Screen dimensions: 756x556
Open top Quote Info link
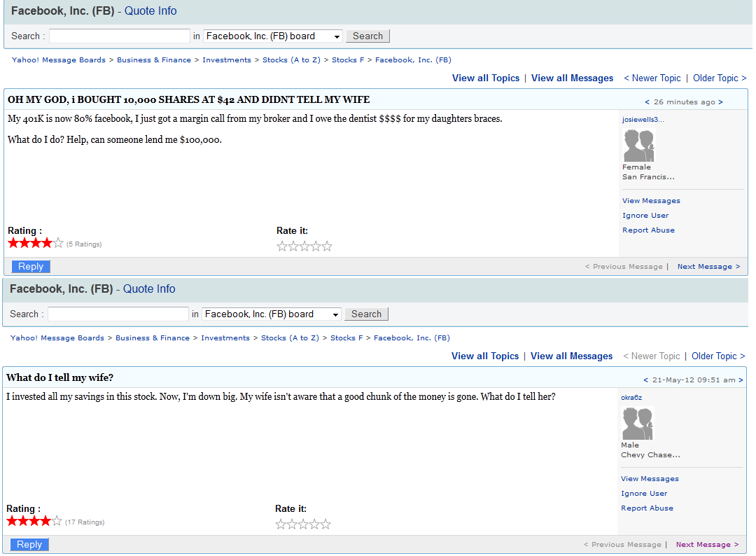coord(150,11)
